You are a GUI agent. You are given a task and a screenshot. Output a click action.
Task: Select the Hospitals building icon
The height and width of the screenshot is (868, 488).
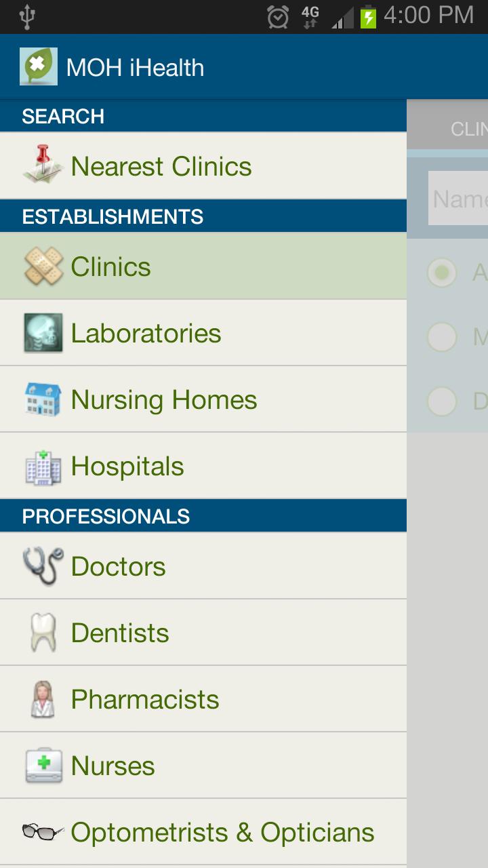pyautogui.click(x=42, y=465)
